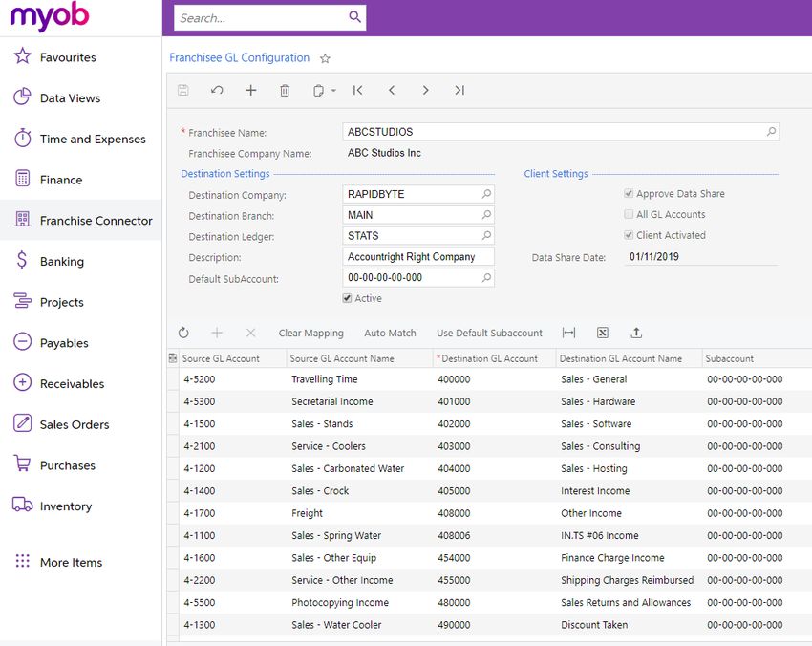Screen dimensions: 812x646
Task: Open Destination Company lookup selector
Action: click(x=486, y=194)
